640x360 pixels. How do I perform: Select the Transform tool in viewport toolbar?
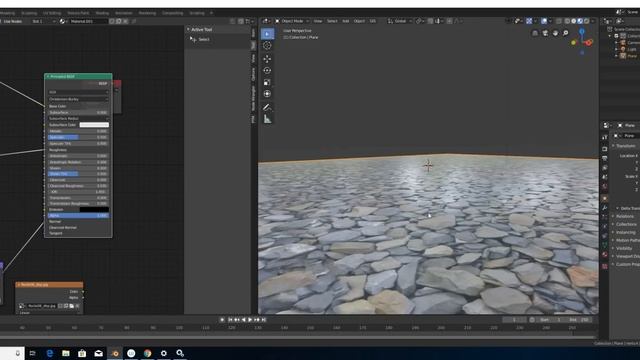point(267,94)
